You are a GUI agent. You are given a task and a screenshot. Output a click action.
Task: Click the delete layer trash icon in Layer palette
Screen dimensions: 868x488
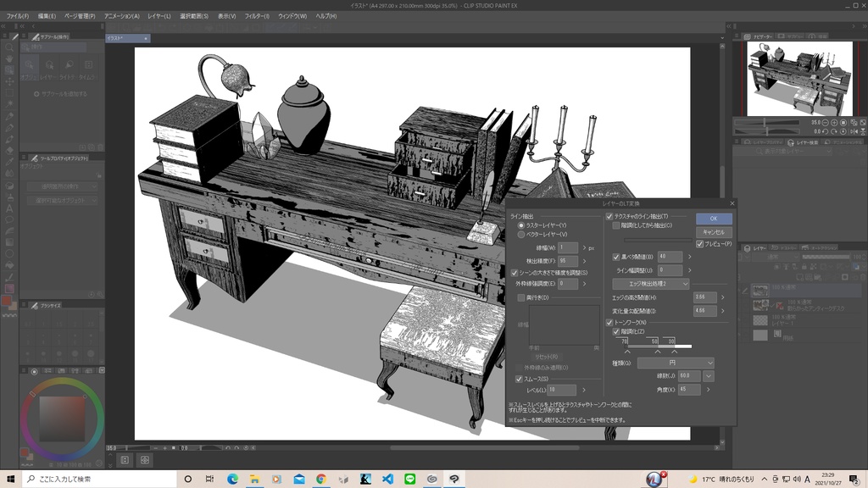(x=862, y=277)
